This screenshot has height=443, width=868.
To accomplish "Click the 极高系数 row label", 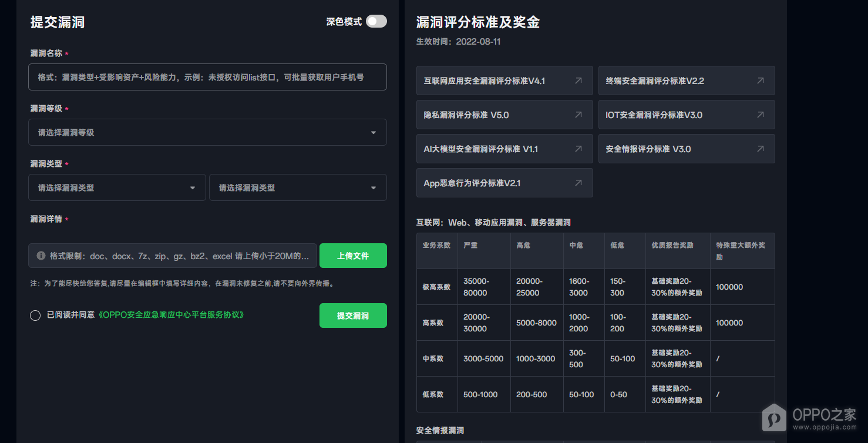I will (x=437, y=287).
